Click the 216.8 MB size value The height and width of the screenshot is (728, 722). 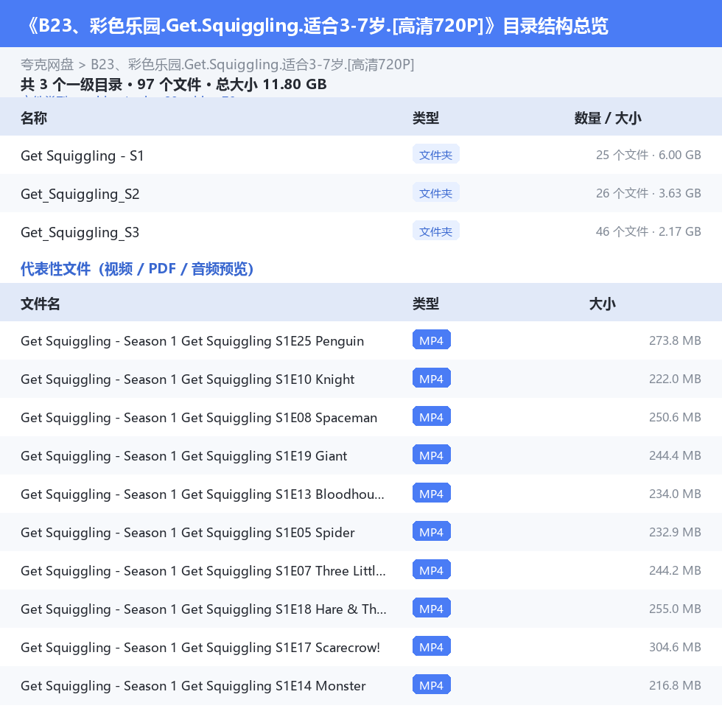coord(675,685)
